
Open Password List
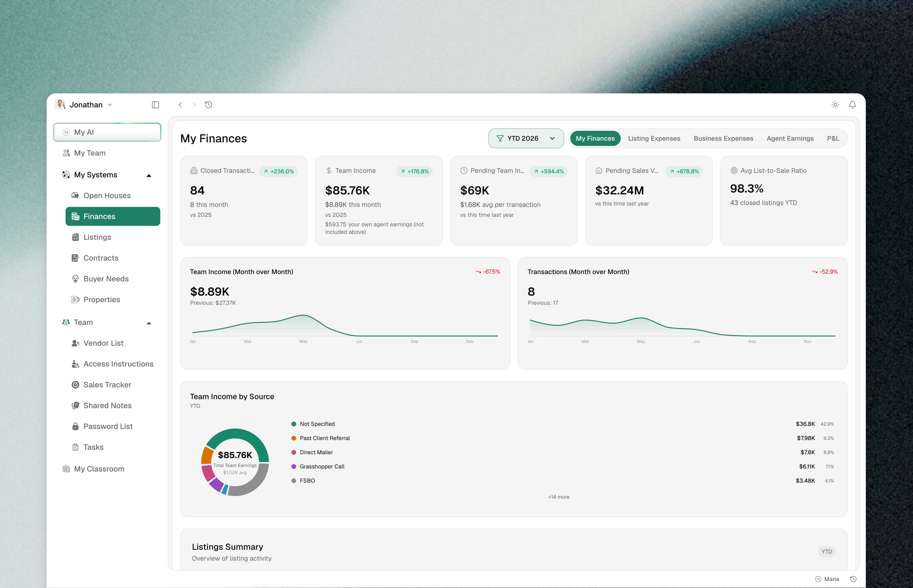coord(113,426)
